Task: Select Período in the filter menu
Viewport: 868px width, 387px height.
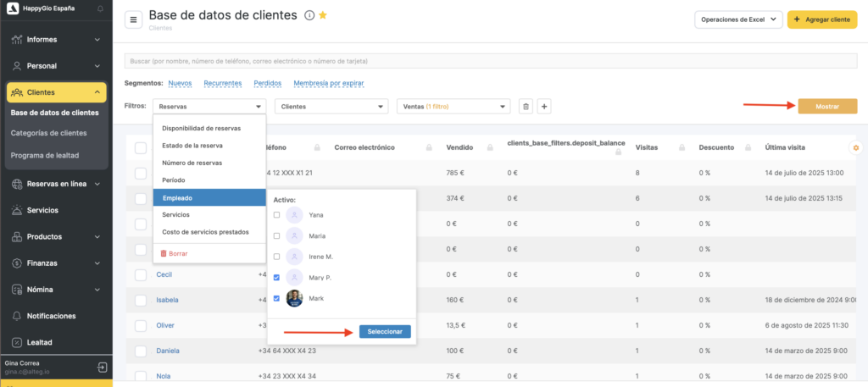Action: [x=180, y=180]
